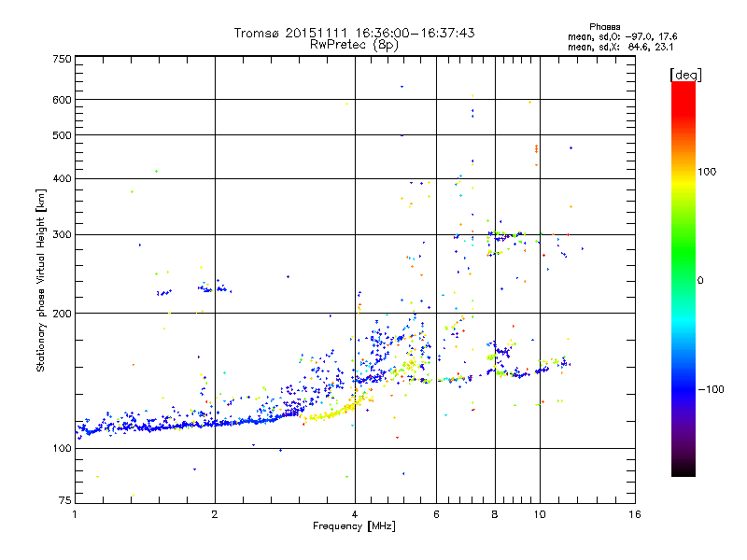Screen dimensions: 747x560
Task: Click the y-axis tick label '600'
Action: [x=62, y=100]
